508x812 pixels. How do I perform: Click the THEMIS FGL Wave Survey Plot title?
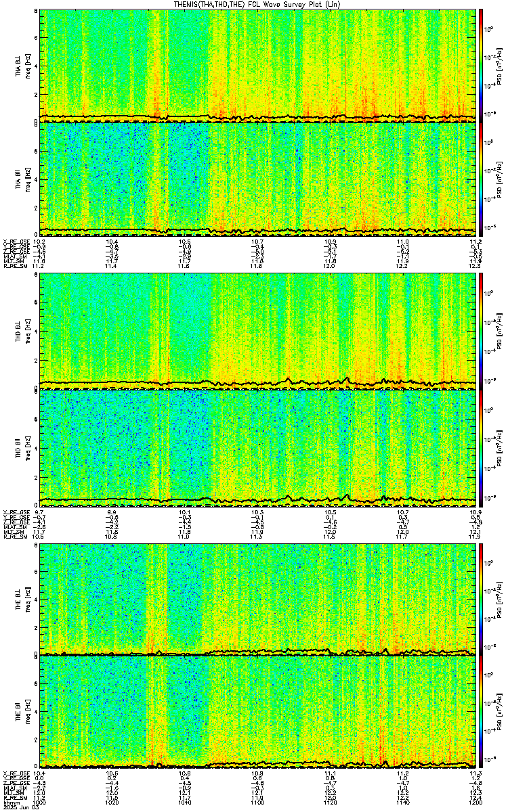point(257,4)
